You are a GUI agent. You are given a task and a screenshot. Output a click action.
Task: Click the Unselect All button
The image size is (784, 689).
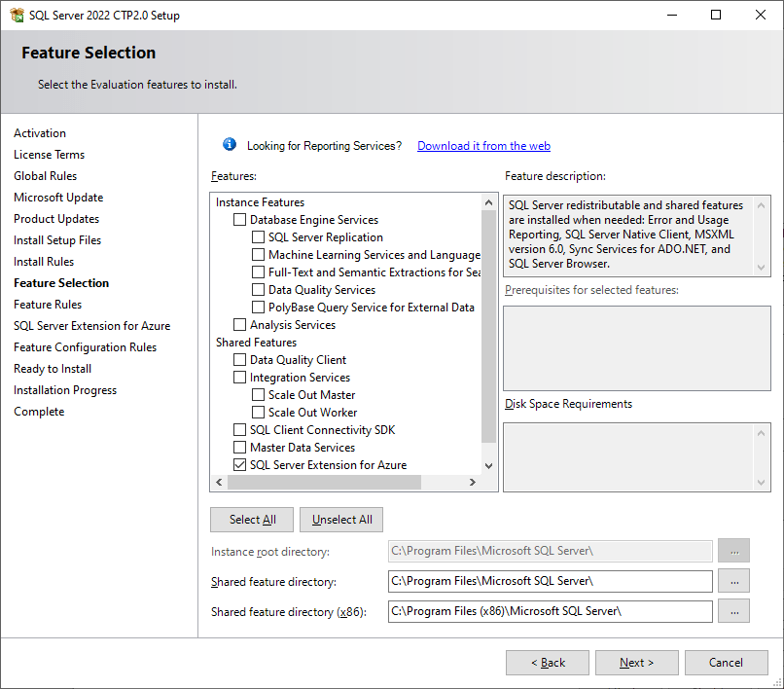(x=341, y=520)
